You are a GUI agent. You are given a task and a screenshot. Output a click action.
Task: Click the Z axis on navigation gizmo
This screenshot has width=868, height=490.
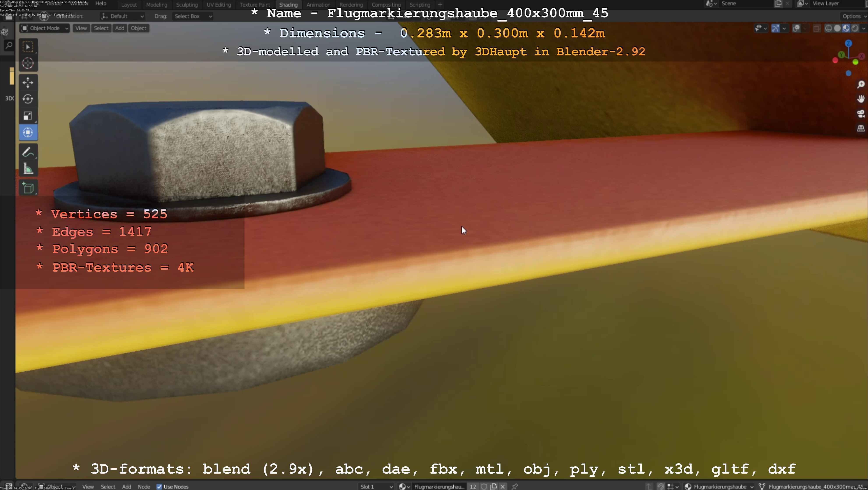pyautogui.click(x=849, y=44)
